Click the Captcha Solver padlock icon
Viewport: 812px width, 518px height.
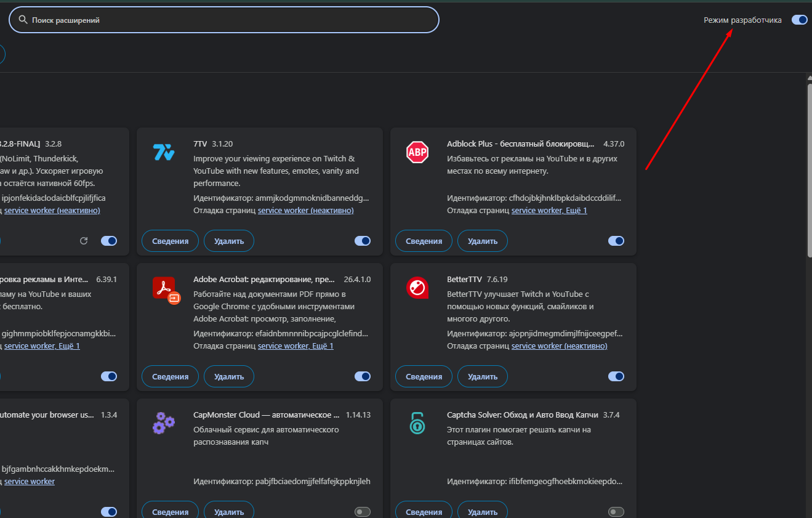417,423
